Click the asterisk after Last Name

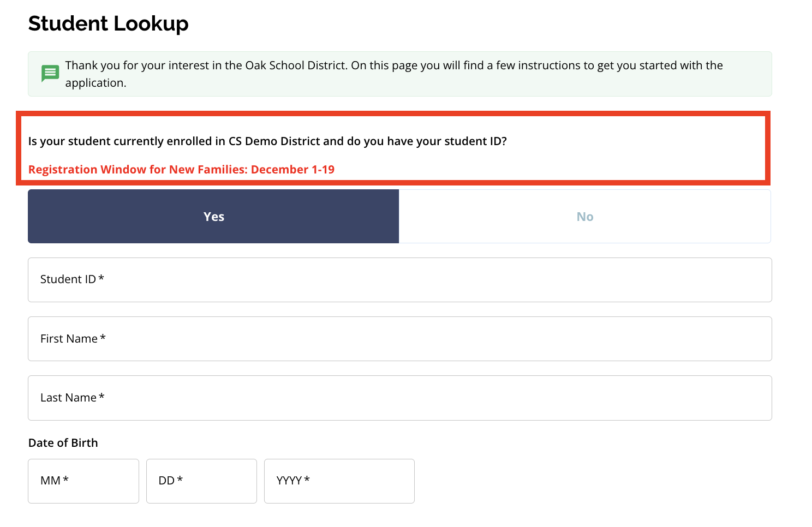tap(101, 397)
